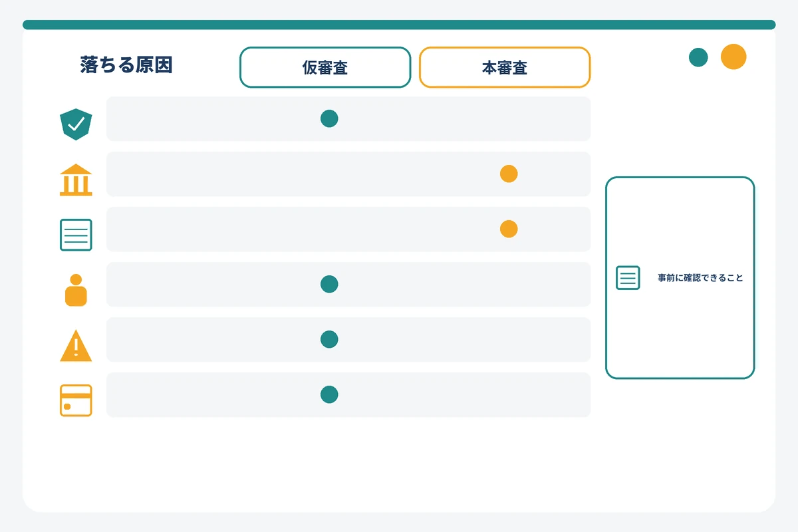Image resolution: width=798 pixels, height=532 pixels.
Task: Click the orange credit card icon
Action: [x=76, y=400]
